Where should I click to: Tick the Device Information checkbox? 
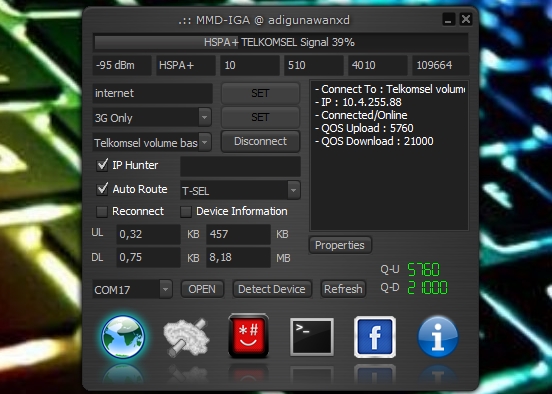tap(186, 211)
